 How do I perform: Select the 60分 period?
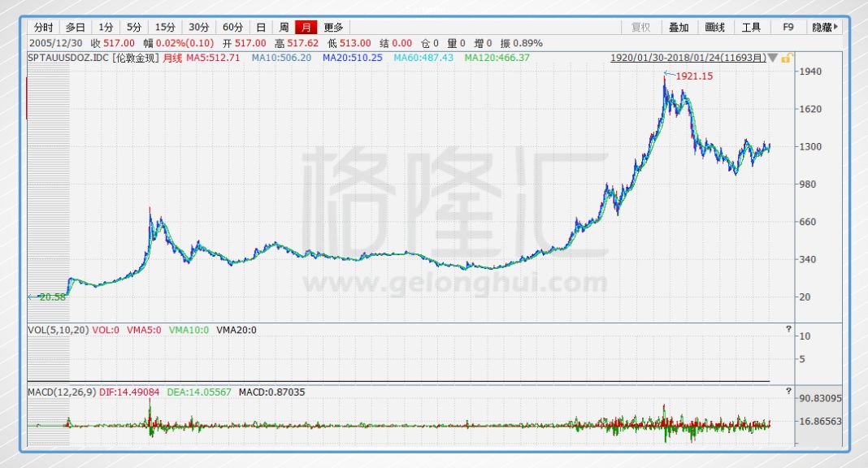pos(232,27)
